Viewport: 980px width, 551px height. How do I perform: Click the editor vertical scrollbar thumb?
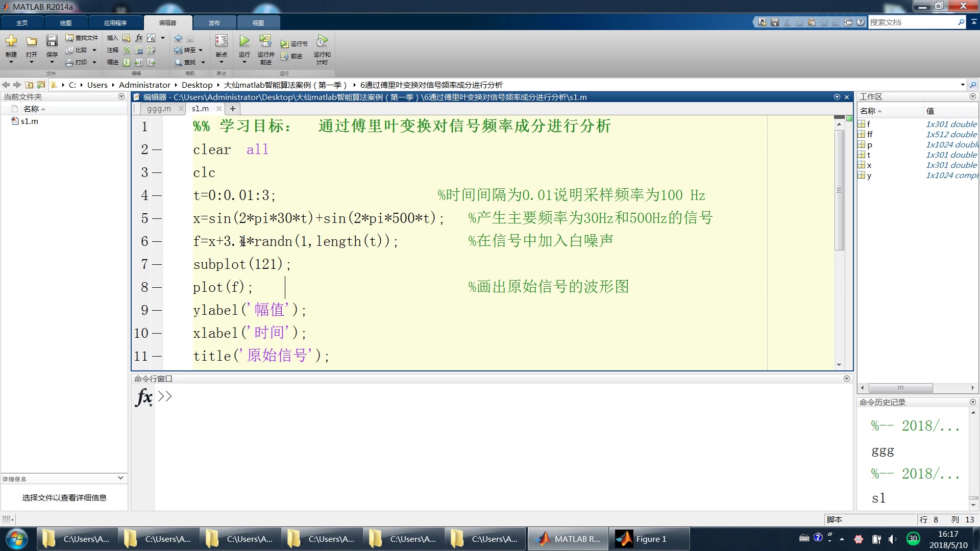pyautogui.click(x=839, y=190)
